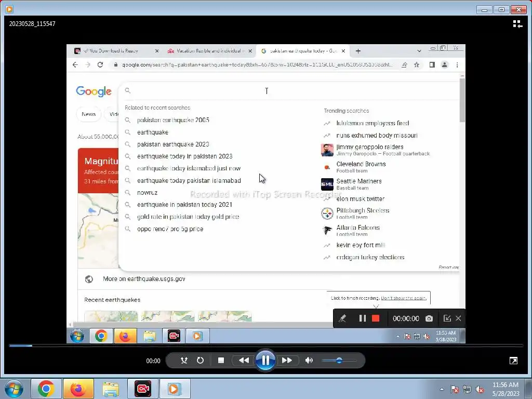This screenshot has height=399, width=532.
Task: Click the network tray icon
Action: (467, 390)
